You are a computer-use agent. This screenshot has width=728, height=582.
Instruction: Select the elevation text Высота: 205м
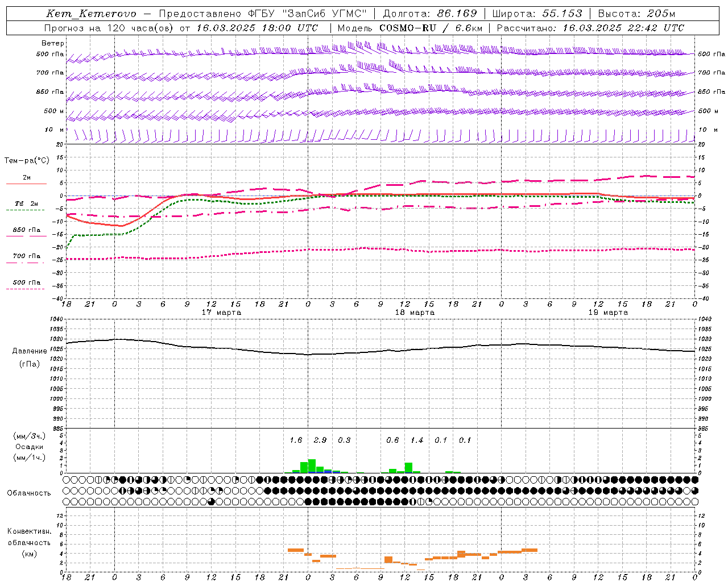(636, 14)
